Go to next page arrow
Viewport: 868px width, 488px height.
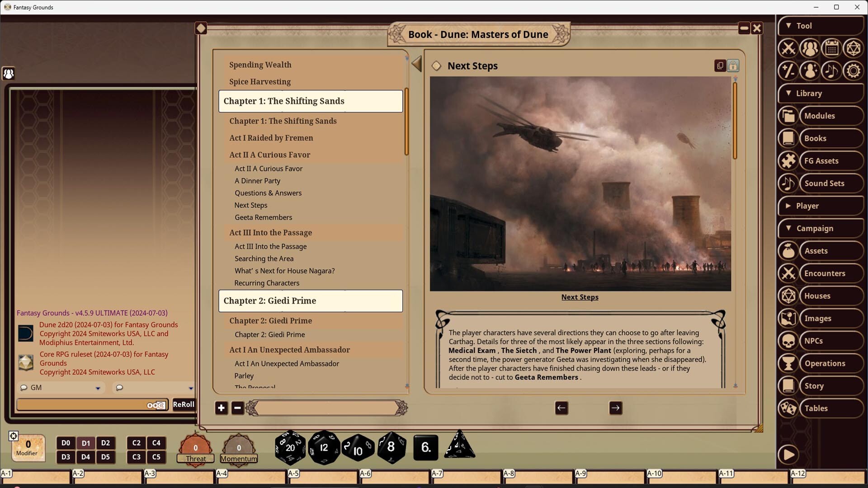[615, 408]
